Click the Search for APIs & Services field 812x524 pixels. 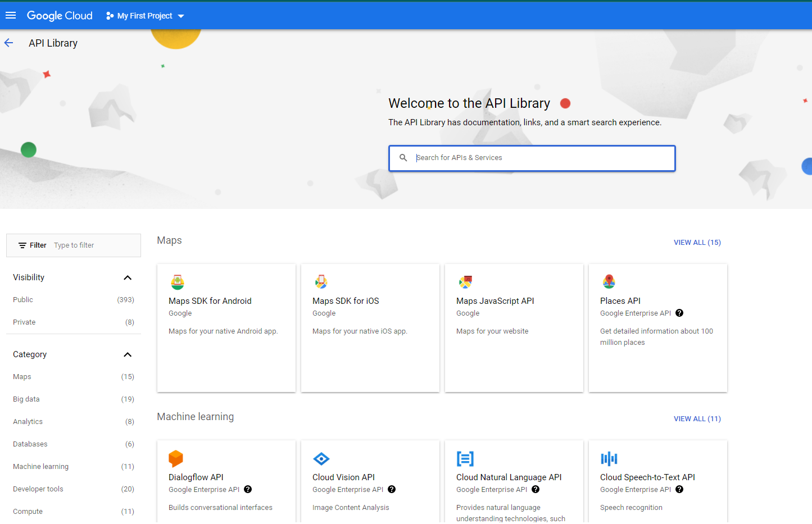coord(539,158)
